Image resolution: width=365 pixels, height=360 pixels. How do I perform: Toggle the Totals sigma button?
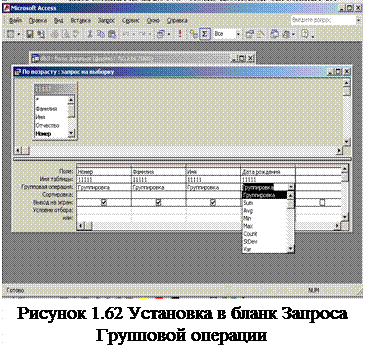[204, 34]
